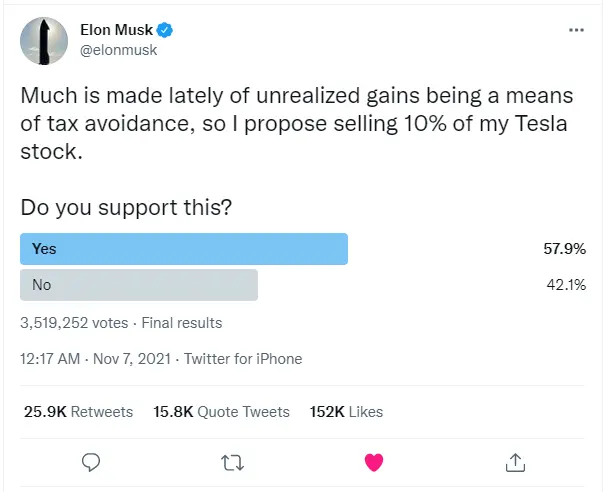Unlike the tweet via pink heart
Viewport: 606px width, 492px height.
point(374,462)
